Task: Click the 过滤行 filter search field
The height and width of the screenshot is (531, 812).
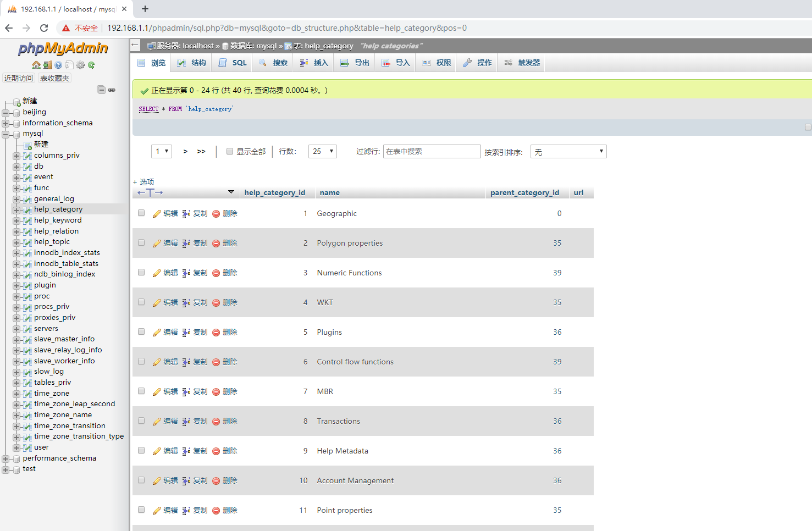Action: click(x=432, y=152)
